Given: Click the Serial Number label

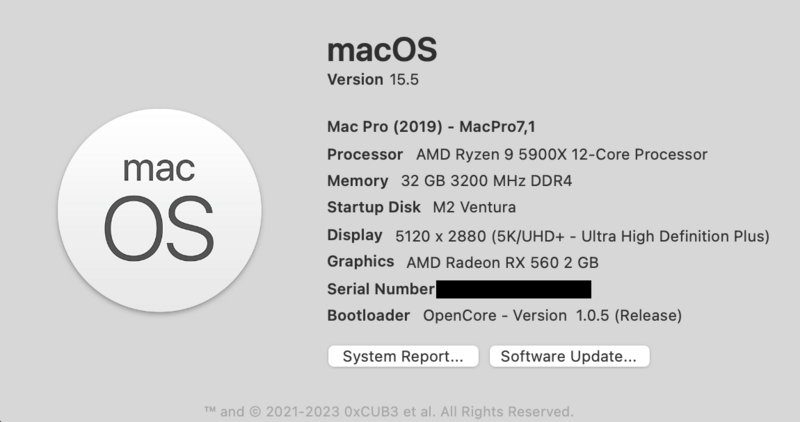Looking at the screenshot, I should pos(380,289).
